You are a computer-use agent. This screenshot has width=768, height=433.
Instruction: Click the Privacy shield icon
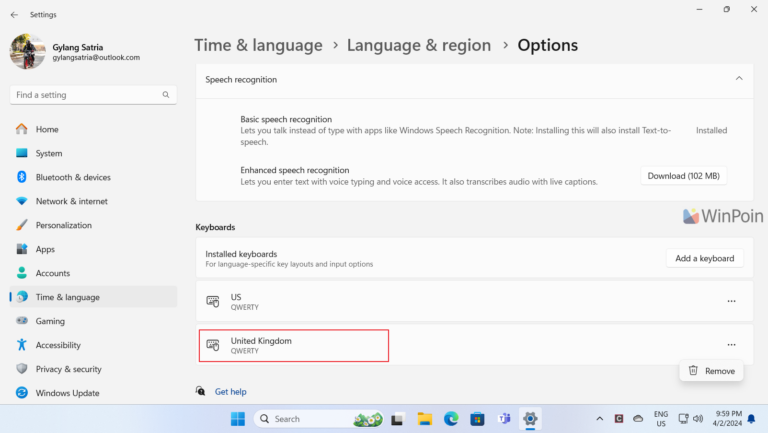(22, 368)
